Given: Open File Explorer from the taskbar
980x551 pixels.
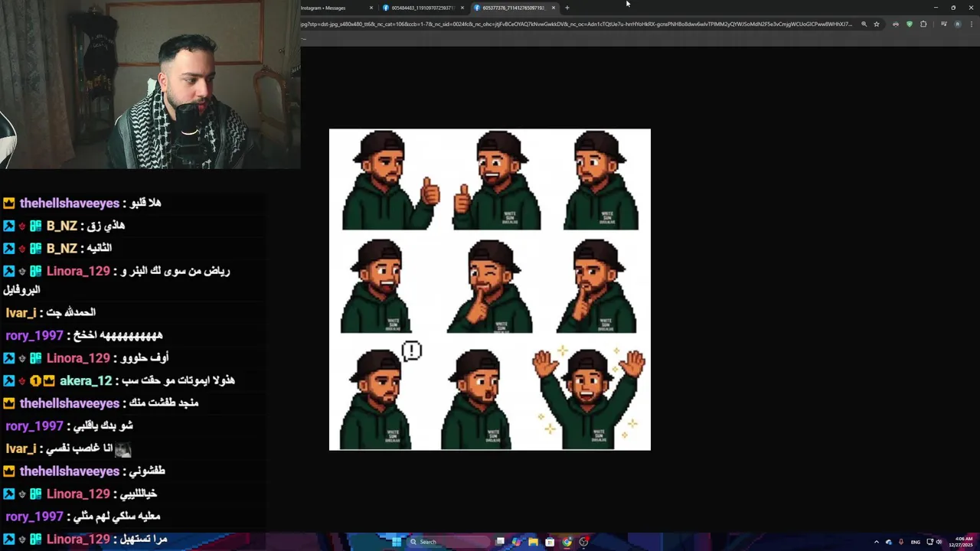Looking at the screenshot, I should [x=534, y=542].
